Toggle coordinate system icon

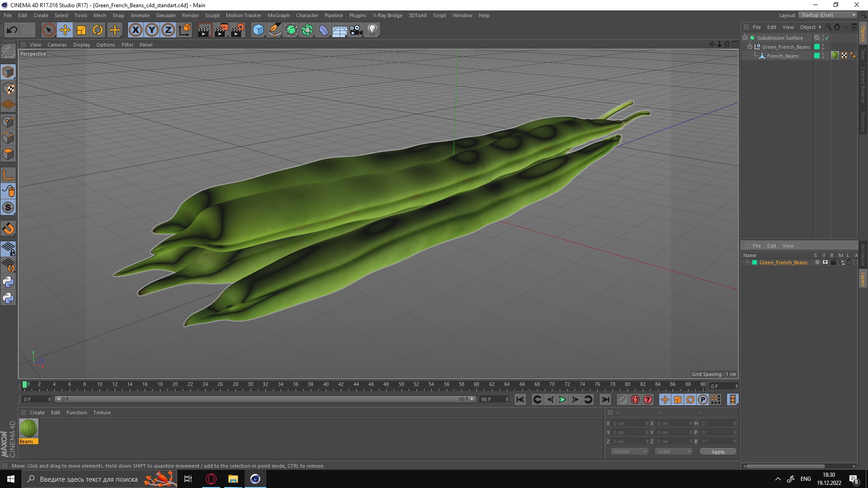185,30
